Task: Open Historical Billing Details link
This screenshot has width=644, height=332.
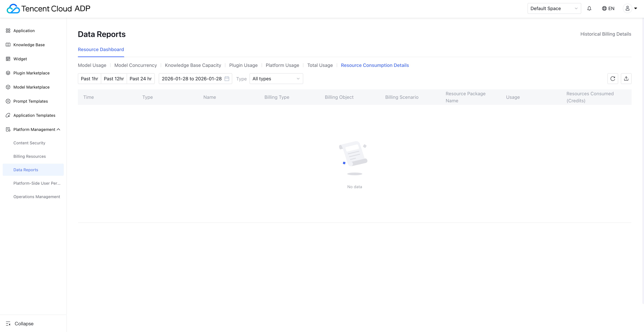Action: pos(606,34)
